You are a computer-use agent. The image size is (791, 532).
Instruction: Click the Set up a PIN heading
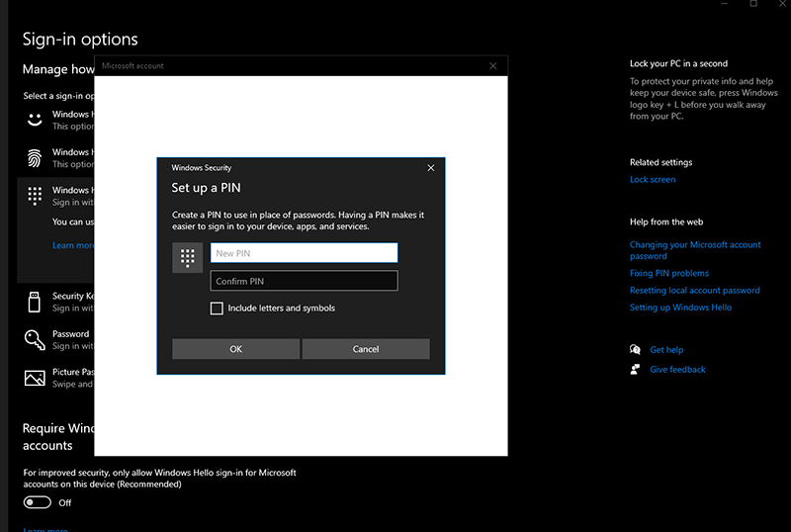click(206, 188)
